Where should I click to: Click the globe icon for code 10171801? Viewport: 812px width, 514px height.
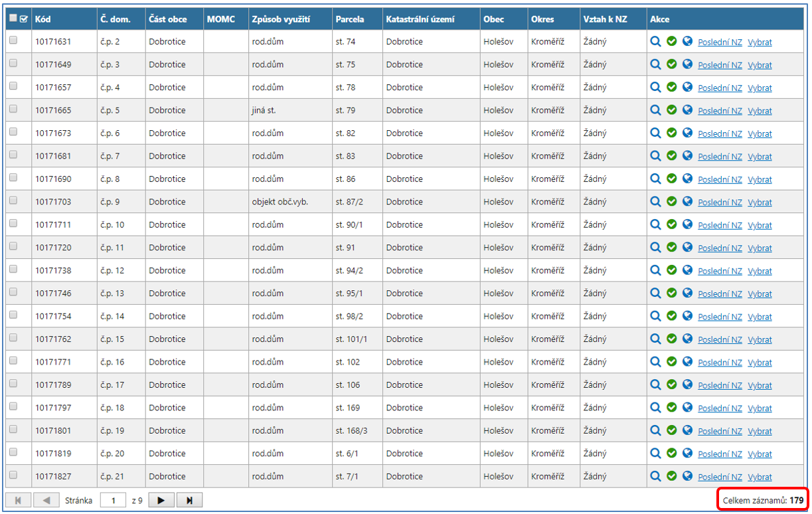point(687,430)
